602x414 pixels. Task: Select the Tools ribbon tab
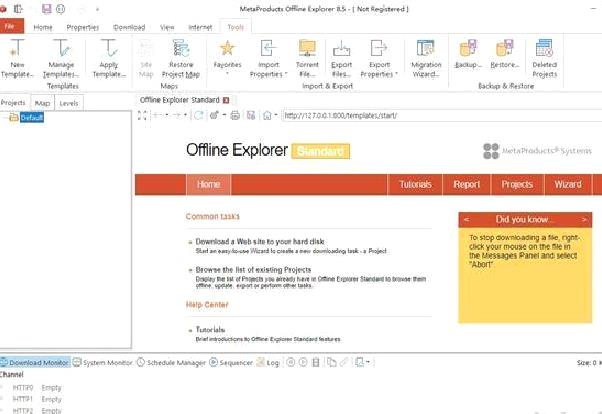235,27
